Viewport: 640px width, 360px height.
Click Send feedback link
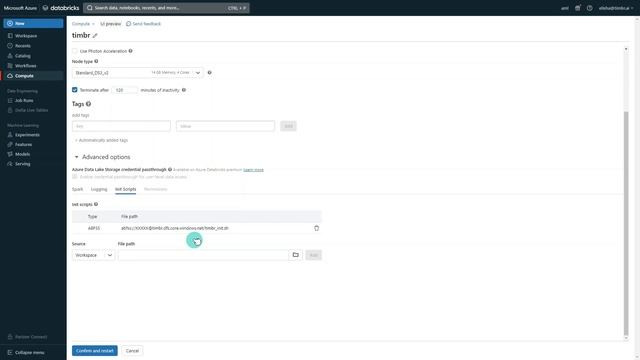pyautogui.click(x=143, y=24)
